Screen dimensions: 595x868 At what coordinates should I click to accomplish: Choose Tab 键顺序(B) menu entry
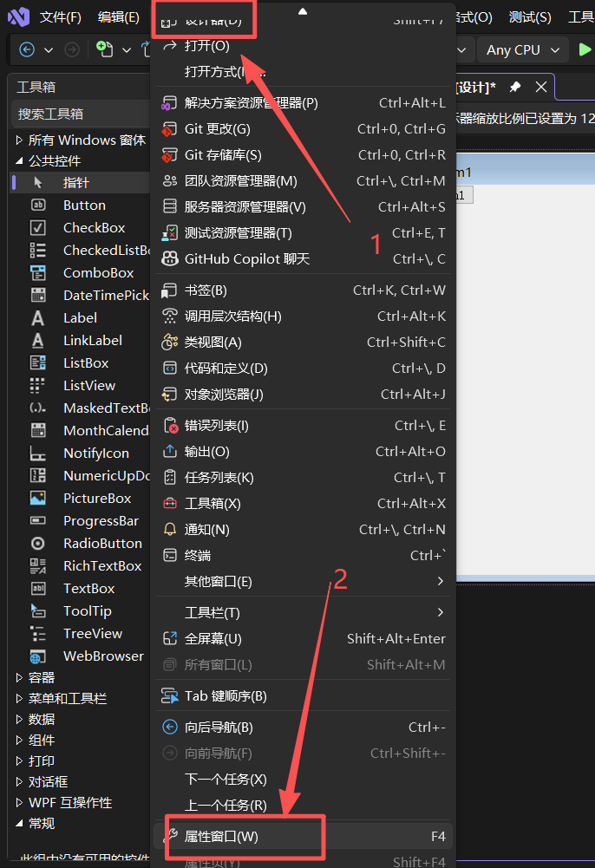click(304, 695)
